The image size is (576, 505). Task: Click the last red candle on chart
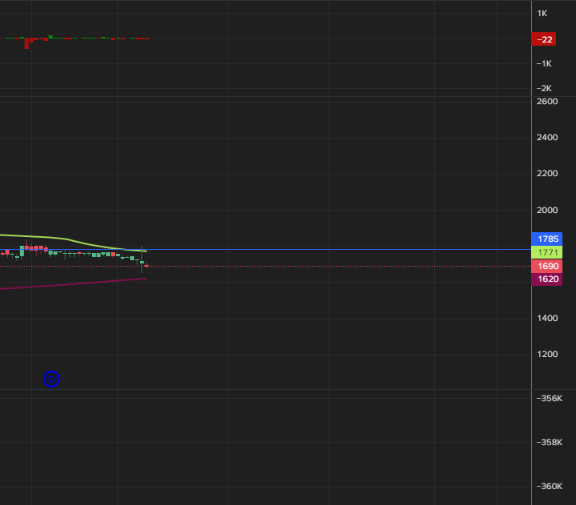[x=147, y=266]
